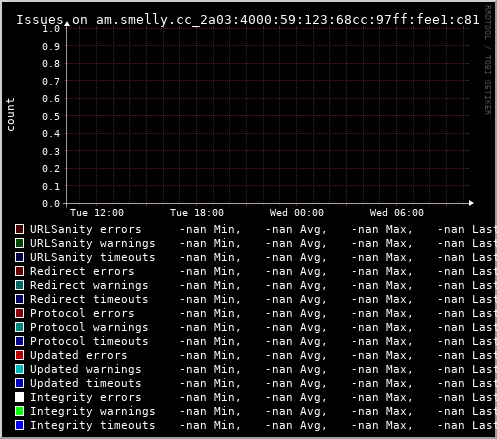Select the Protocol timeouts legend label
The height and width of the screenshot is (439, 497).
[x=89, y=341]
